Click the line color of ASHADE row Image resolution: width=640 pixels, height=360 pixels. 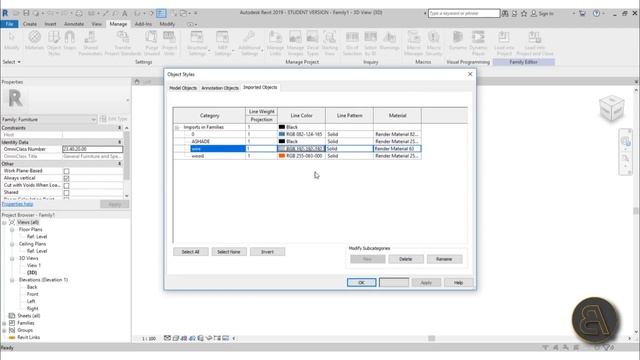pyautogui.click(x=301, y=141)
